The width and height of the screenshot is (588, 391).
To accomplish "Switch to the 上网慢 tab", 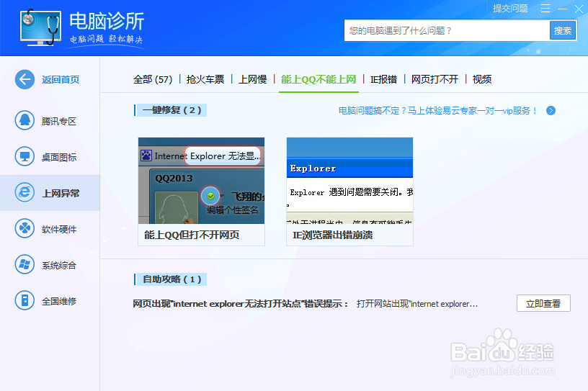I will tap(253, 79).
